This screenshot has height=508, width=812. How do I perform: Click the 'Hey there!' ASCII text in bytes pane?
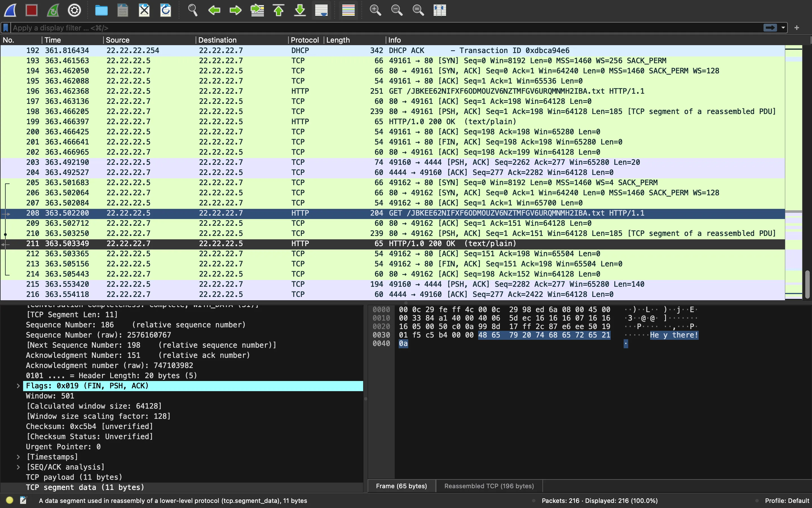(674, 335)
